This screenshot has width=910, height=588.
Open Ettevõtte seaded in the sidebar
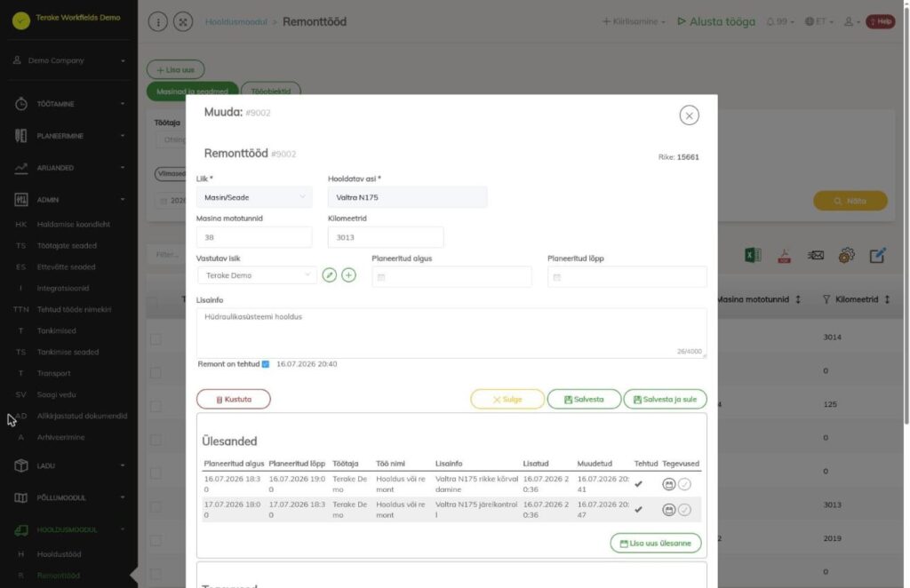66,266
